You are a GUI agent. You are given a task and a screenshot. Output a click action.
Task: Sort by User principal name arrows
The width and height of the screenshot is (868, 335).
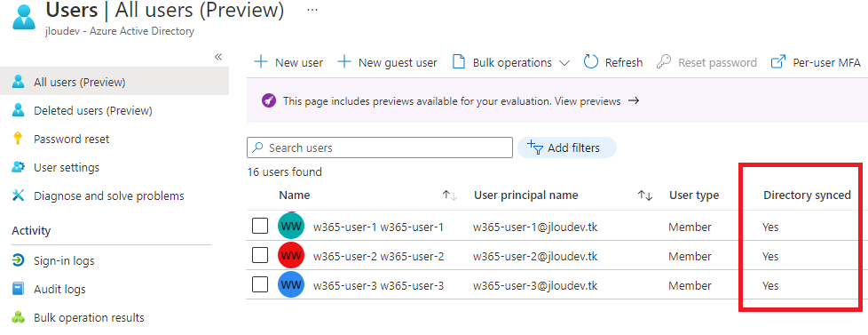click(645, 195)
